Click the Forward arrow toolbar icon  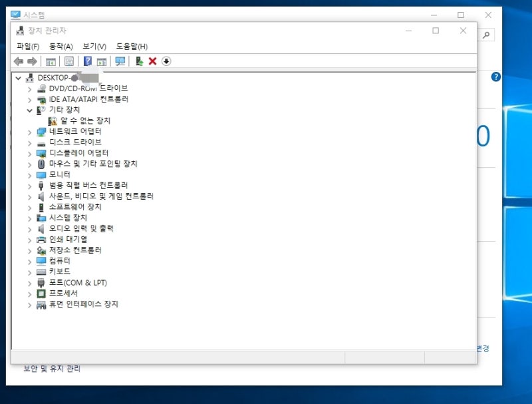click(32, 61)
